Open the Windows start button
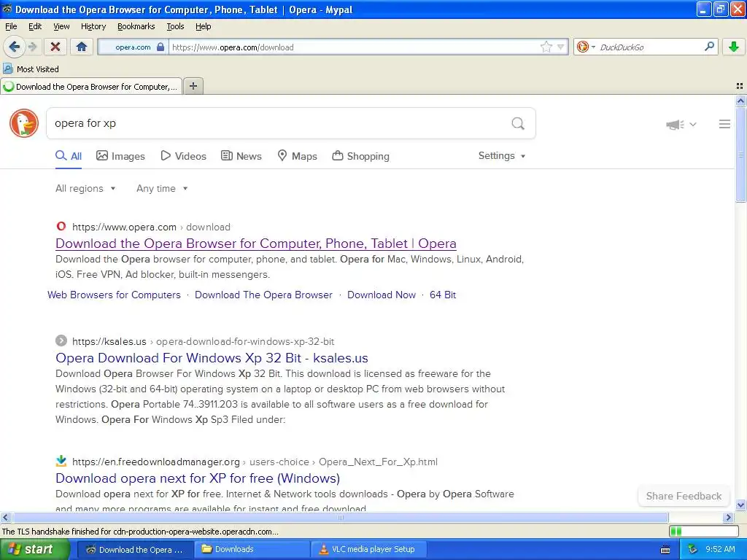Image resolution: width=747 pixels, height=560 pixels. (x=34, y=549)
